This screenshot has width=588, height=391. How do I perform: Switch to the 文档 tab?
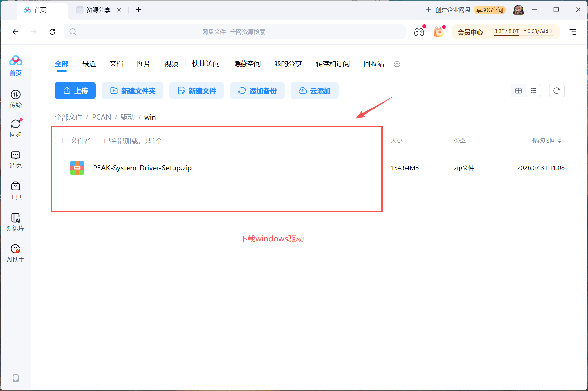click(116, 64)
